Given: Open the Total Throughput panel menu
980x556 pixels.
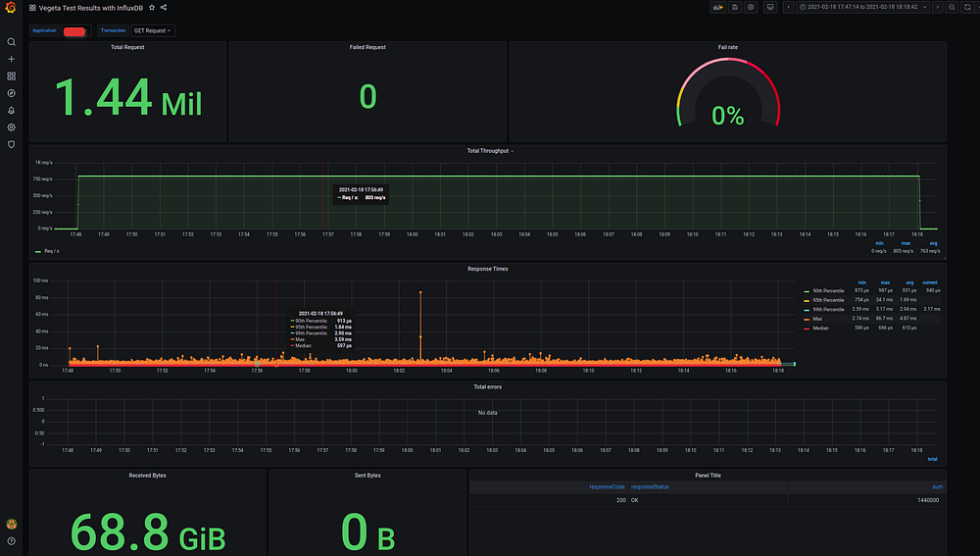Looking at the screenshot, I should (x=490, y=151).
